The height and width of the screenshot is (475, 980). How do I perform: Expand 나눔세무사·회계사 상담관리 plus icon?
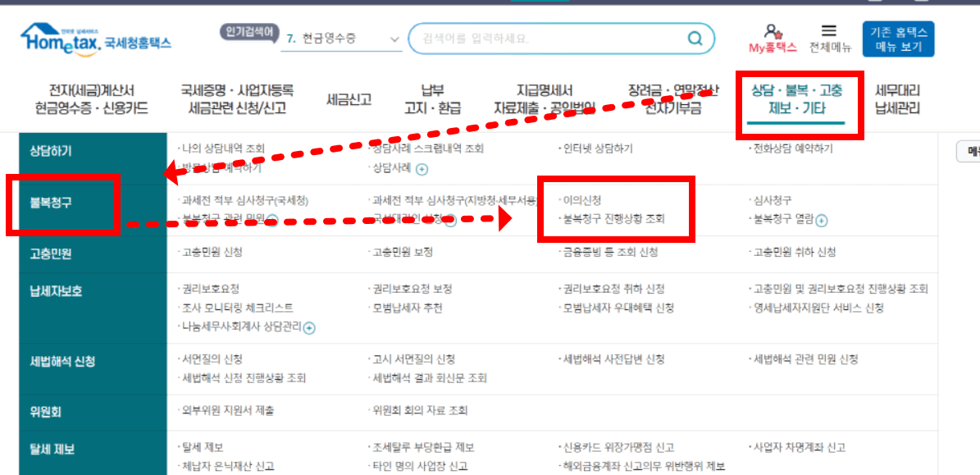click(310, 327)
